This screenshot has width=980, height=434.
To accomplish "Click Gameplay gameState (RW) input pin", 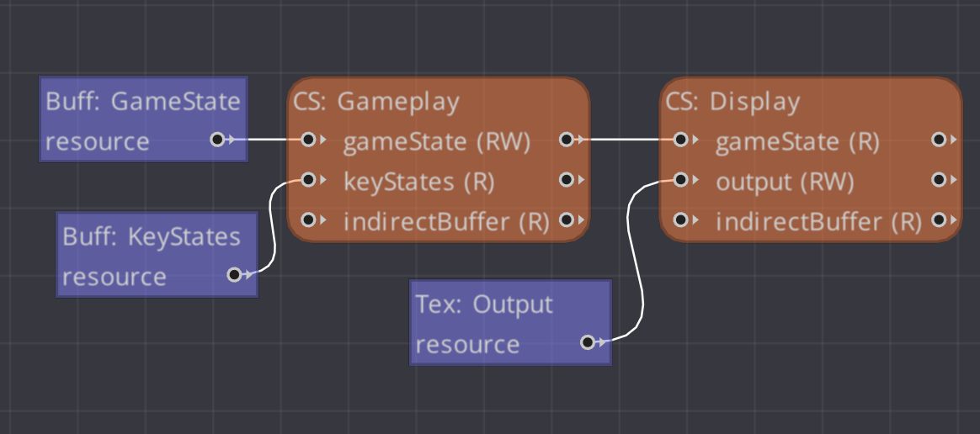I will [x=308, y=140].
